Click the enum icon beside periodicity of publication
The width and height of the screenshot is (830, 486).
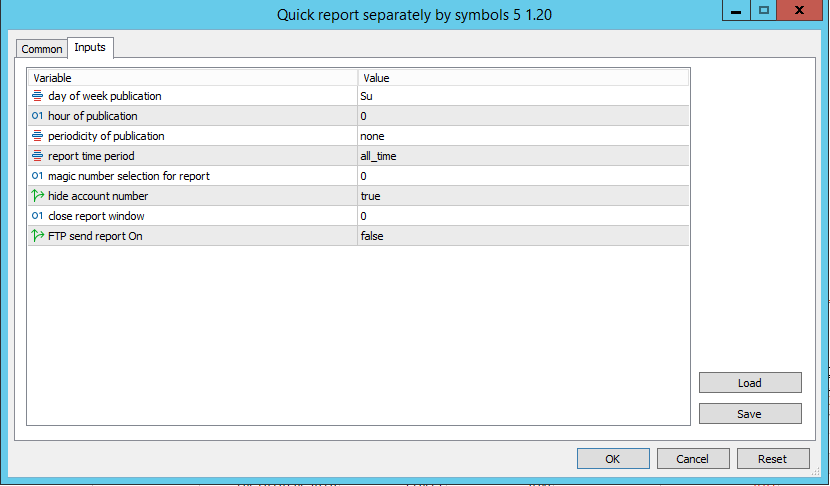point(38,136)
